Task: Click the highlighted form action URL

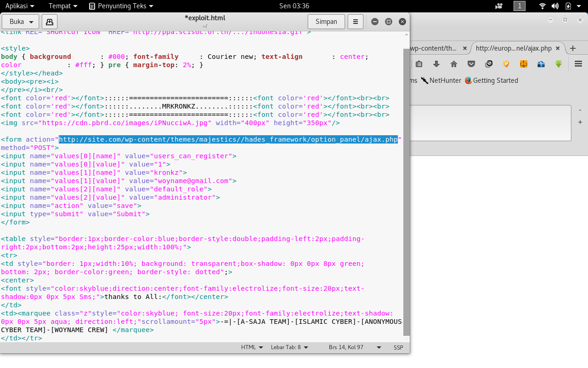Action: pyautogui.click(x=228, y=139)
